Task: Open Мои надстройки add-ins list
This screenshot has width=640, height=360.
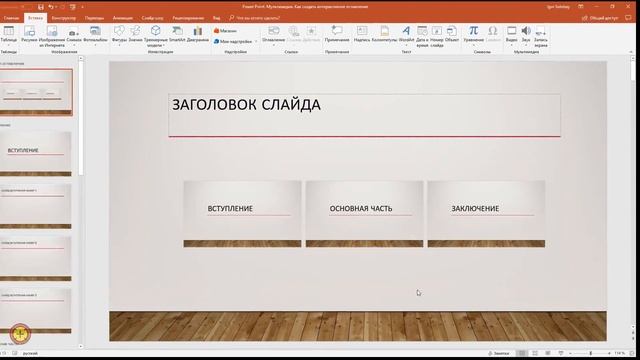Action: (x=235, y=41)
